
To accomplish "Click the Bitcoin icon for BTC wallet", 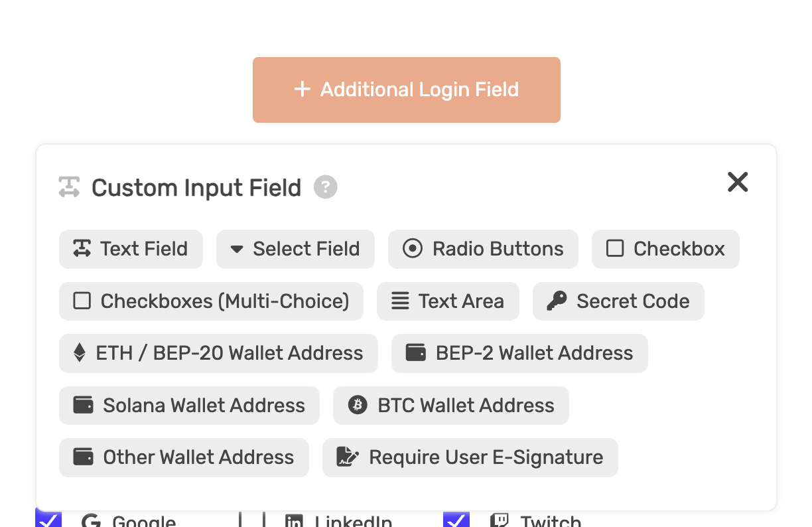I will tap(358, 406).
